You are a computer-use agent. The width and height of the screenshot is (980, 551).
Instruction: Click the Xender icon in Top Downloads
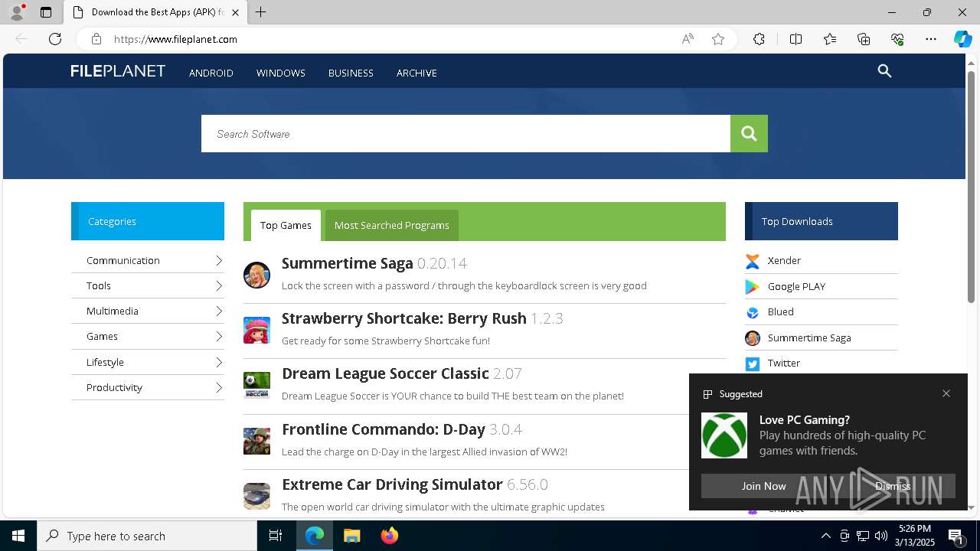click(753, 261)
